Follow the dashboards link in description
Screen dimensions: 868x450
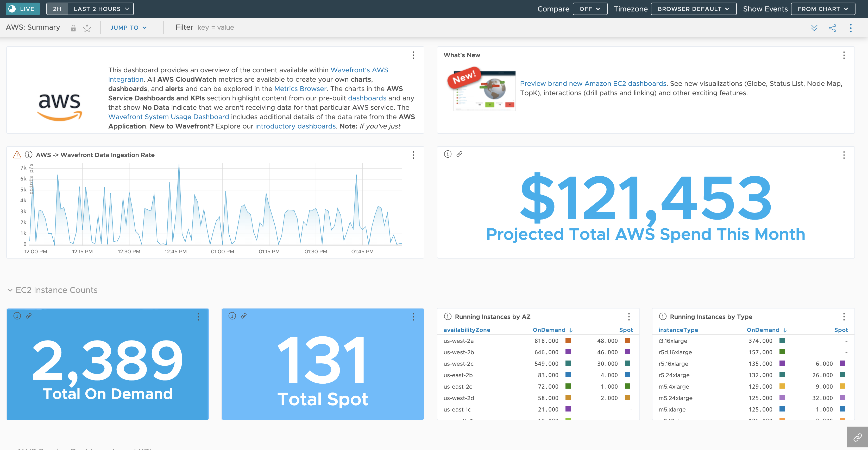367,98
